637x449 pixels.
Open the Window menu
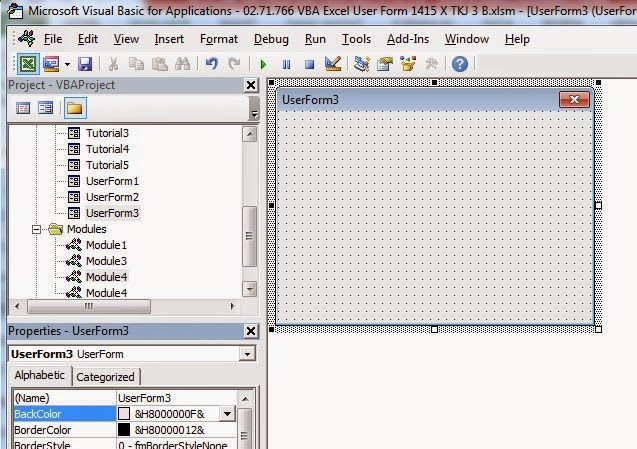466,39
